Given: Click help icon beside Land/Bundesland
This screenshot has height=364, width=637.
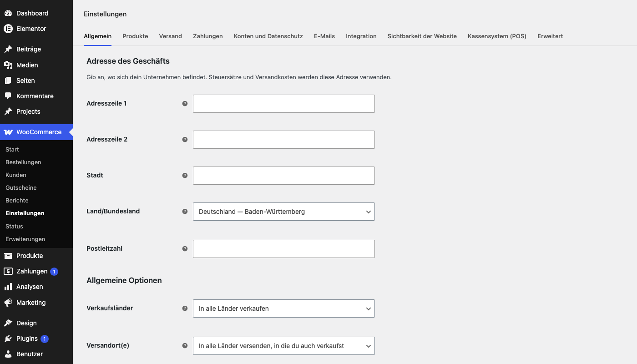Looking at the screenshot, I should 185,212.
